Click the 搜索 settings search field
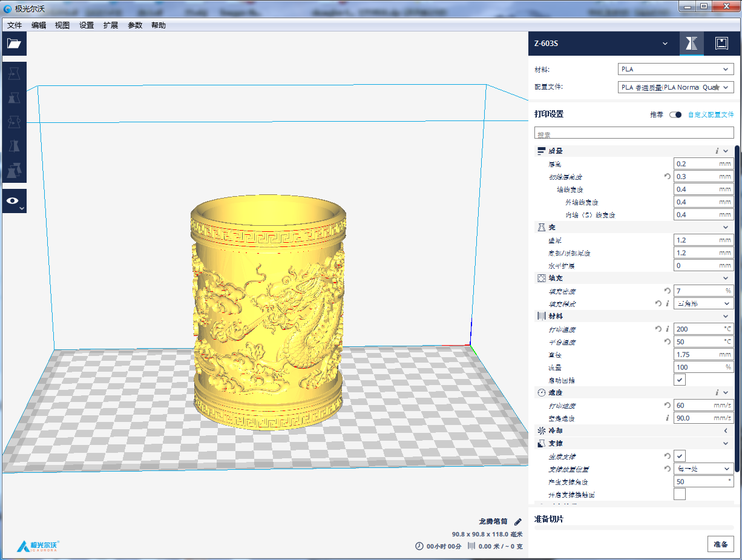The width and height of the screenshot is (742, 560). click(634, 133)
